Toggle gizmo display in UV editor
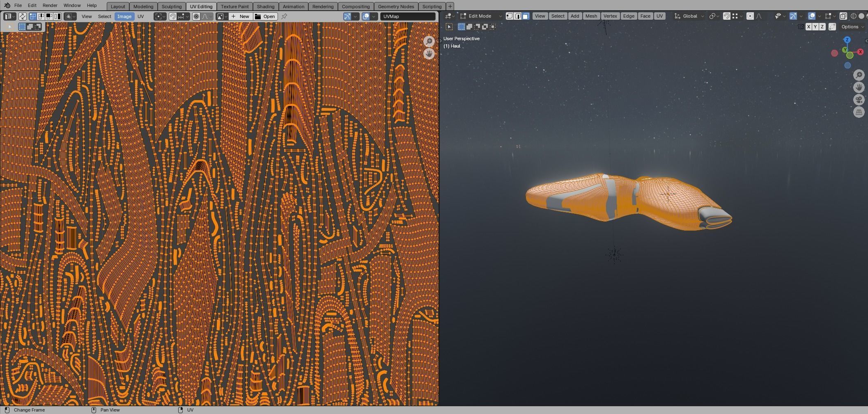The height and width of the screenshot is (414, 868). pos(347,16)
